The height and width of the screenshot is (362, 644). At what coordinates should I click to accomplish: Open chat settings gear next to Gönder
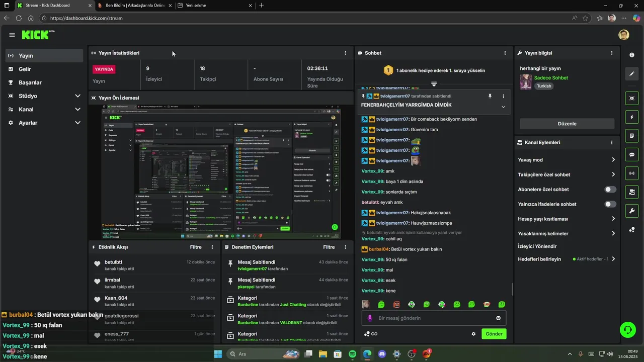pyautogui.click(x=473, y=334)
